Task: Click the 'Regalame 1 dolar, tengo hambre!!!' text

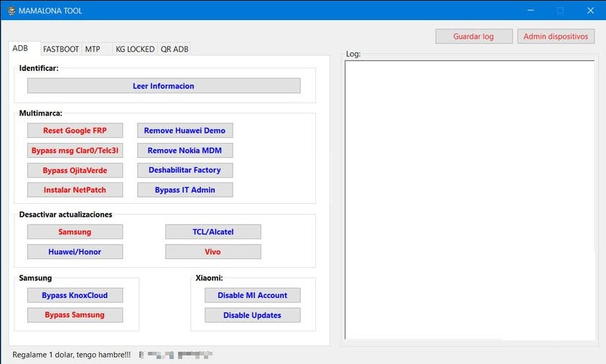Action: tap(72, 355)
